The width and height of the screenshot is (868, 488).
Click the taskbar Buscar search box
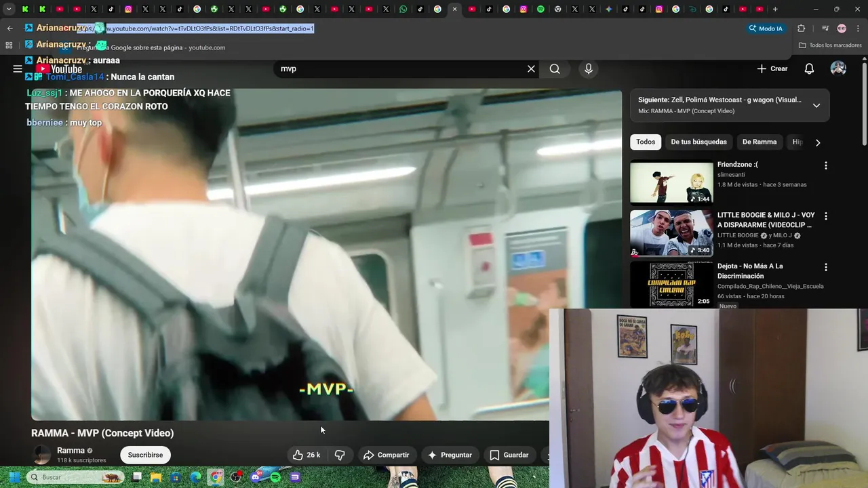[76, 477]
